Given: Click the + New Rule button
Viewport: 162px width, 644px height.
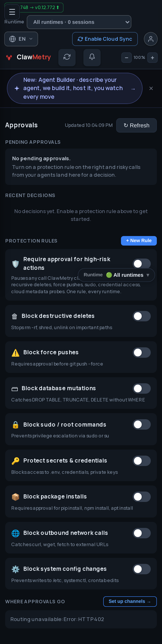Looking at the screenshot, I should [x=139, y=241].
